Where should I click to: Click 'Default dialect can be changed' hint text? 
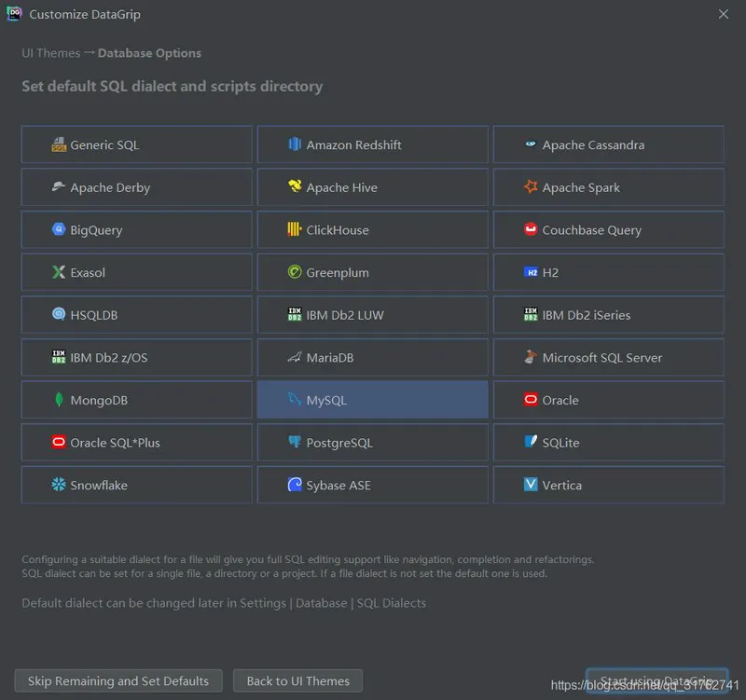click(224, 603)
